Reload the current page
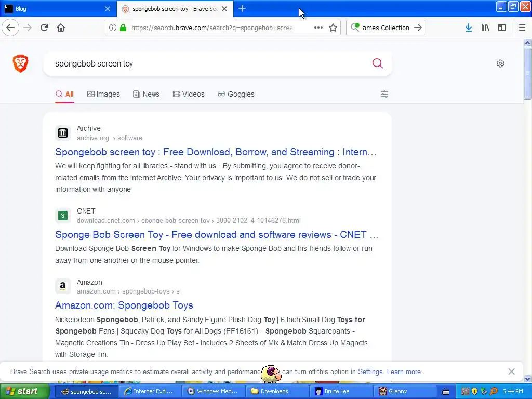Viewport: 532px width, 399px height. 44,28
